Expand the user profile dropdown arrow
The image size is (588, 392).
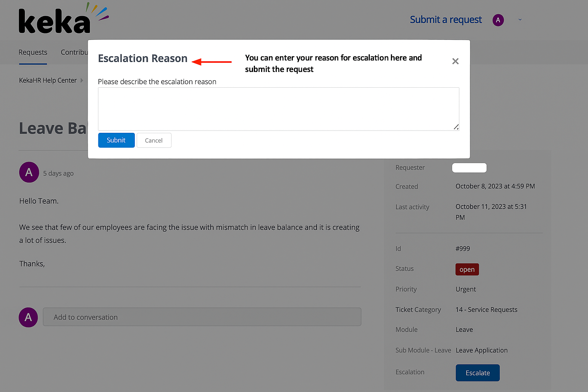pos(520,20)
